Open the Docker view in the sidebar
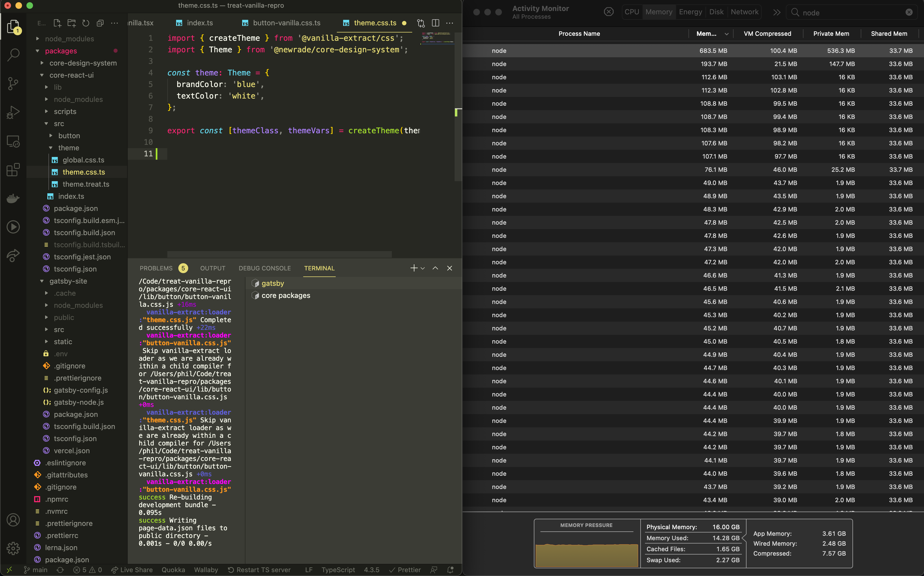Screen dimensions: 924x576 (13, 198)
